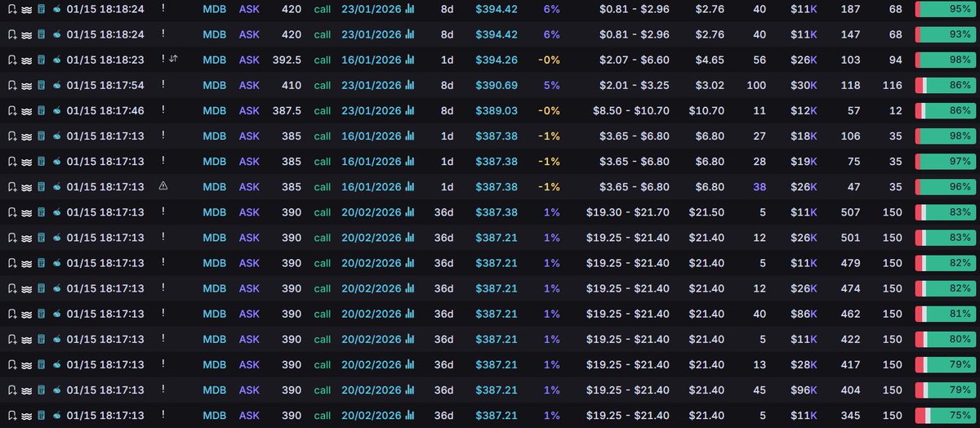Bookmark the trade with volume 187
This screenshot has width=980, height=428.
point(12,10)
